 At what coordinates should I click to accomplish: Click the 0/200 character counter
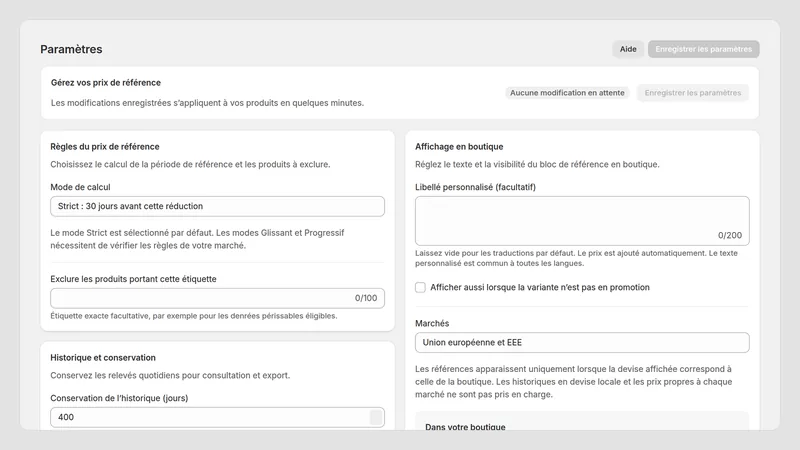[x=730, y=235]
